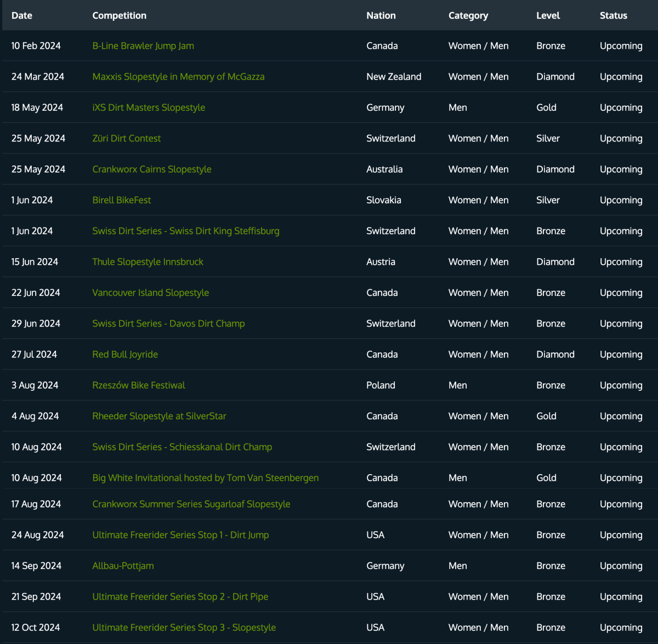The height and width of the screenshot is (644, 658).
Task: Open Big White Invitational by Tom Van Steenbergen
Action: pos(206,478)
